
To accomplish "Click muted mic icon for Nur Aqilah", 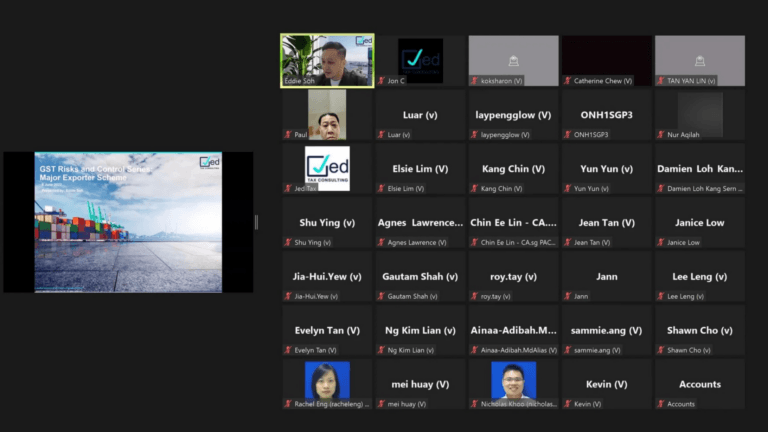I will pyautogui.click(x=661, y=134).
